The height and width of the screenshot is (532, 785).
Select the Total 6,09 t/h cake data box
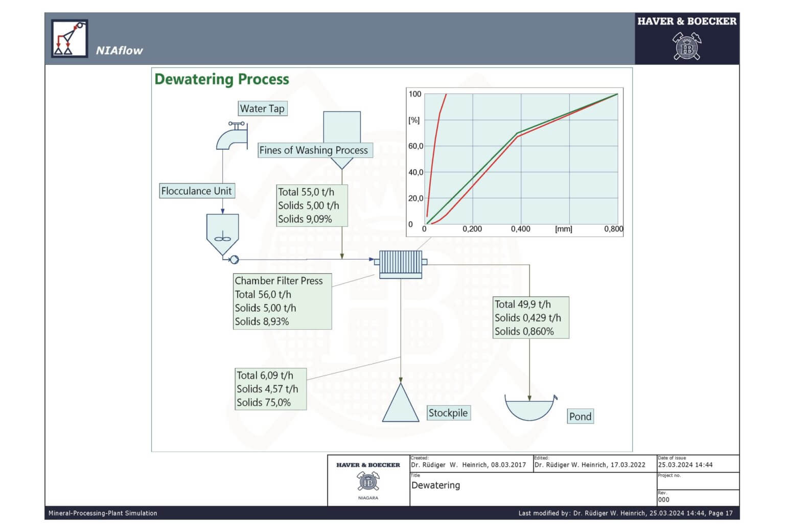pyautogui.click(x=270, y=389)
